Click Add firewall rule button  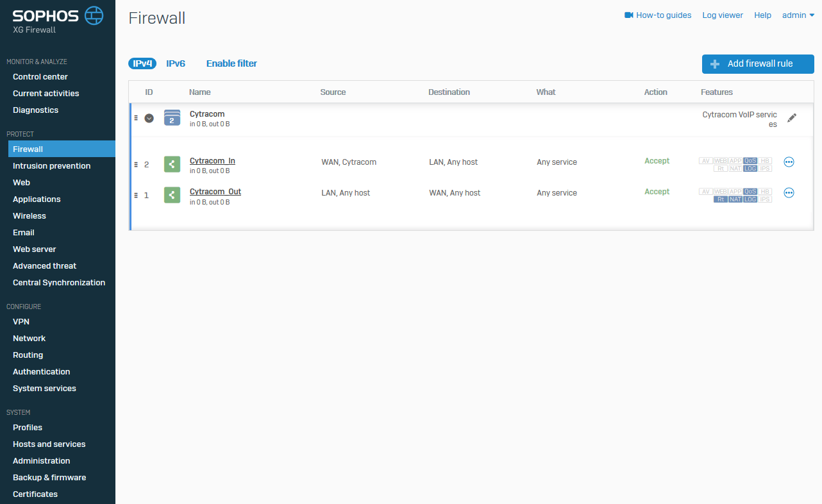[x=758, y=64]
